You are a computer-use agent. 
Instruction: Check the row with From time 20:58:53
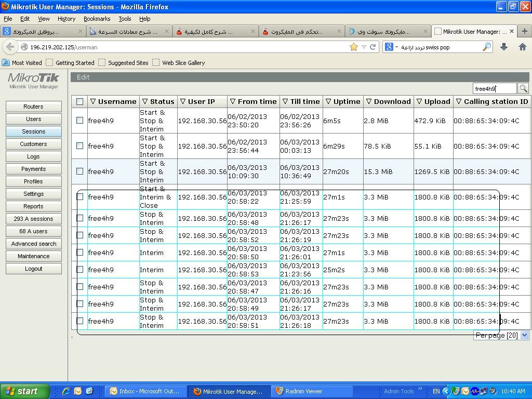click(80, 270)
